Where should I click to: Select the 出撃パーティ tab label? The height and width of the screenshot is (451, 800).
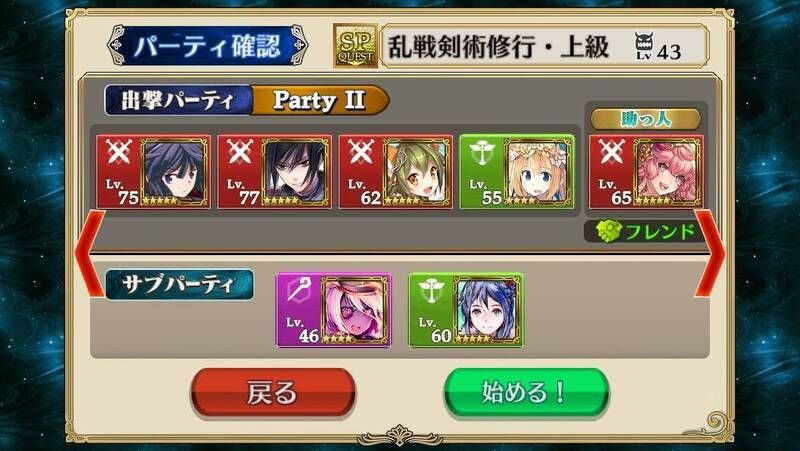pyautogui.click(x=179, y=100)
